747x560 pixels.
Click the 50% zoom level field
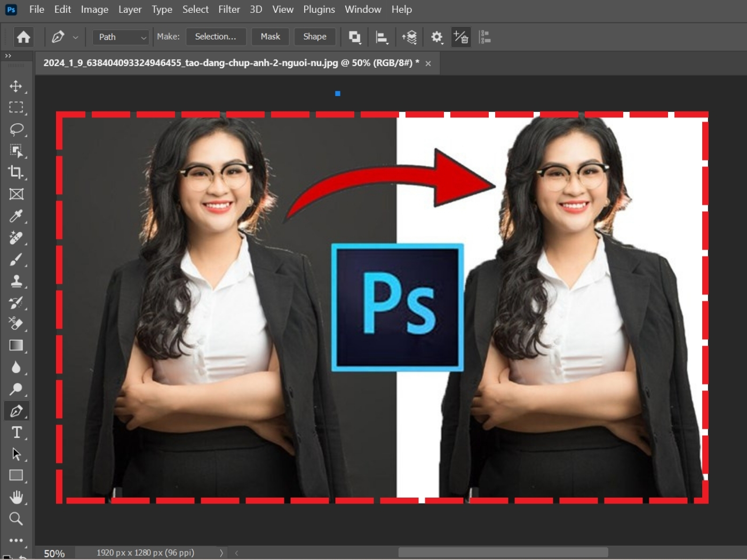[x=54, y=554]
